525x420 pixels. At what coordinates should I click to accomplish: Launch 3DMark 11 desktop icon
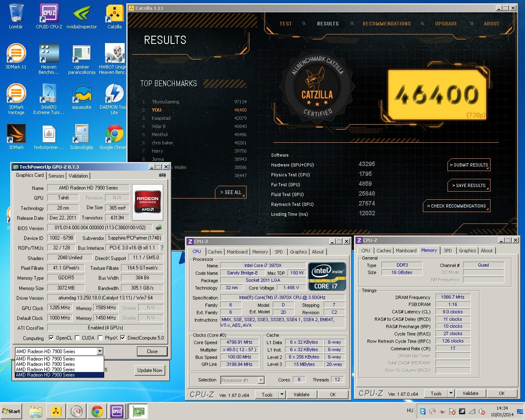click(16, 57)
